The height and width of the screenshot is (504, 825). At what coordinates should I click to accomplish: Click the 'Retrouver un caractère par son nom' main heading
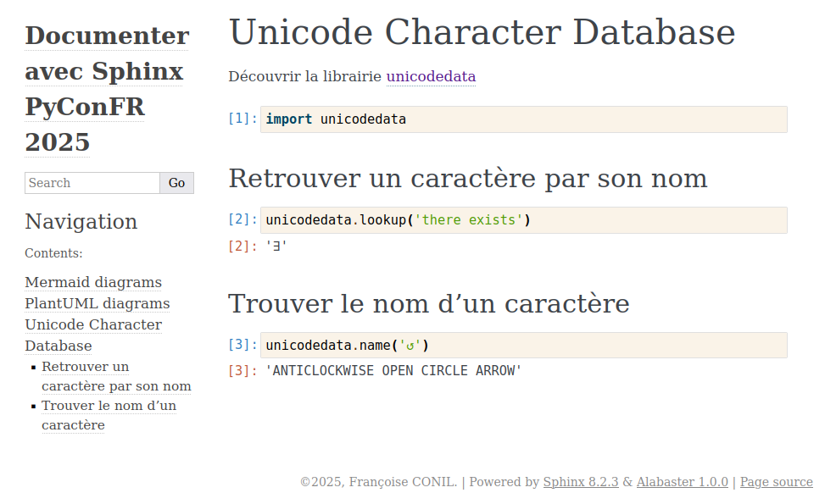[x=467, y=179]
